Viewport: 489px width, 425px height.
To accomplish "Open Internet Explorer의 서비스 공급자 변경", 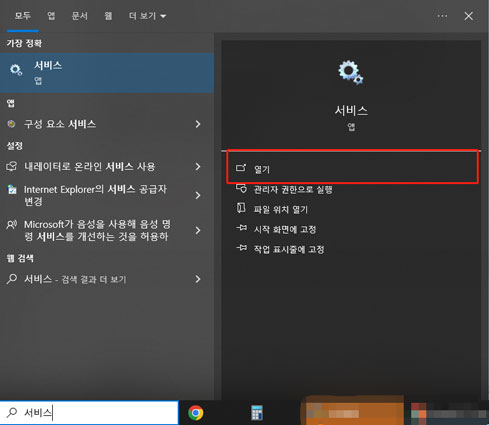I will 107,195.
